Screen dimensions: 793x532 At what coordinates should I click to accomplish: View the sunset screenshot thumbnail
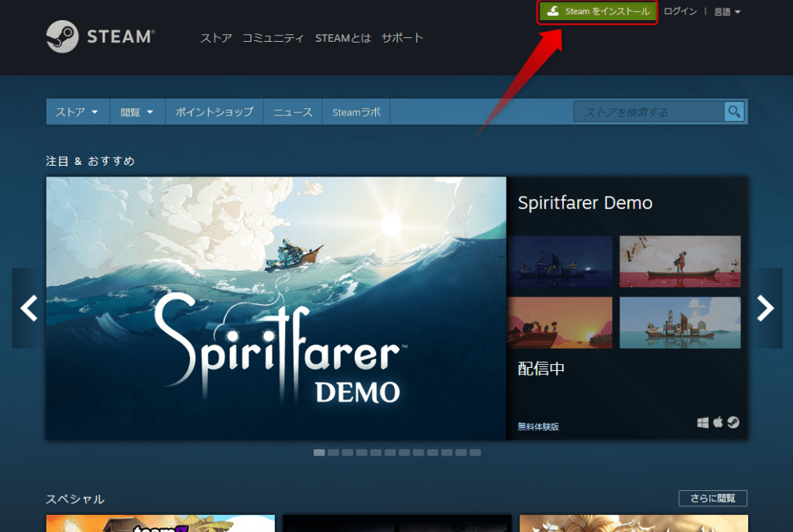[560, 323]
